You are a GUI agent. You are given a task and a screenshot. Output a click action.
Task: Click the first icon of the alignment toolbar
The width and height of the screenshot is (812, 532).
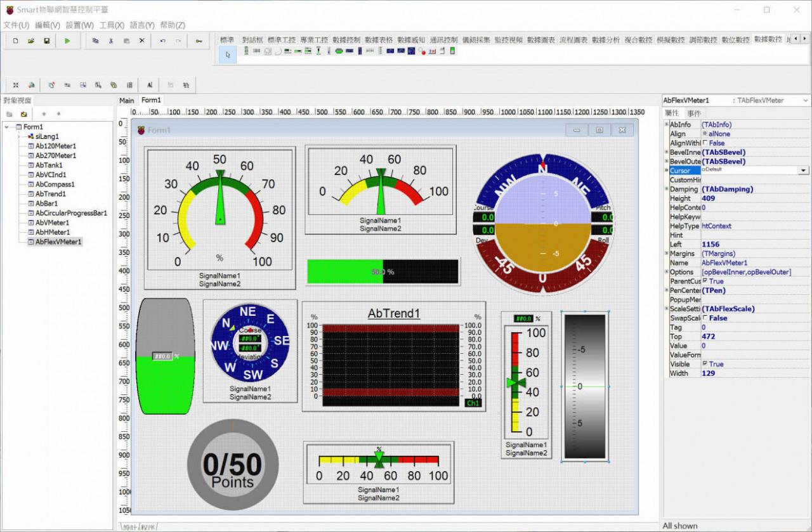[16, 85]
